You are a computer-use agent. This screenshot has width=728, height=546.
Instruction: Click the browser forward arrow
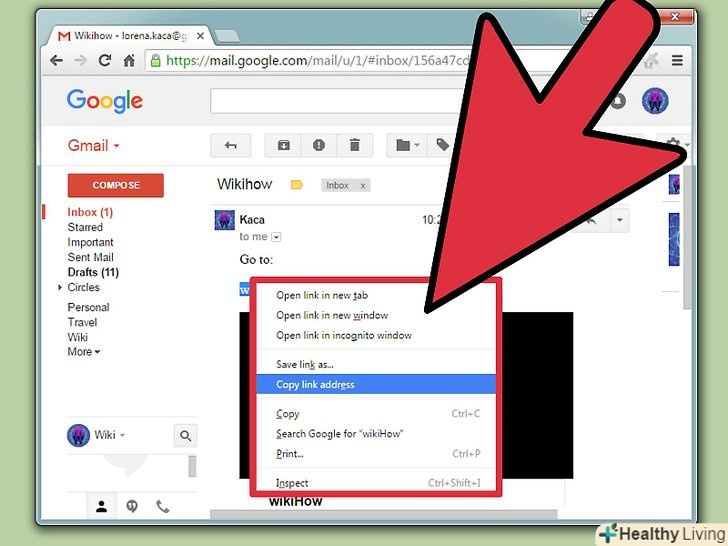(80, 60)
